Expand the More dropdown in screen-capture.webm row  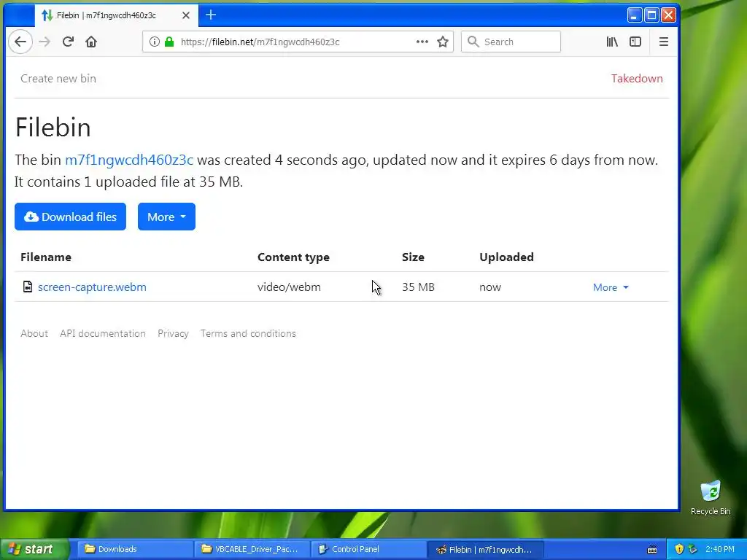[611, 287]
